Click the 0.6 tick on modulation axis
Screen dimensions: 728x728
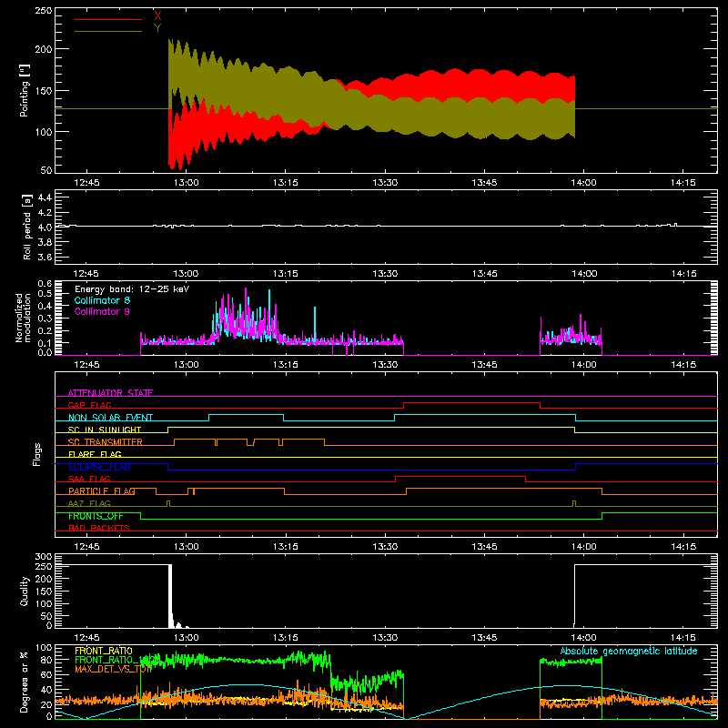(x=45, y=283)
